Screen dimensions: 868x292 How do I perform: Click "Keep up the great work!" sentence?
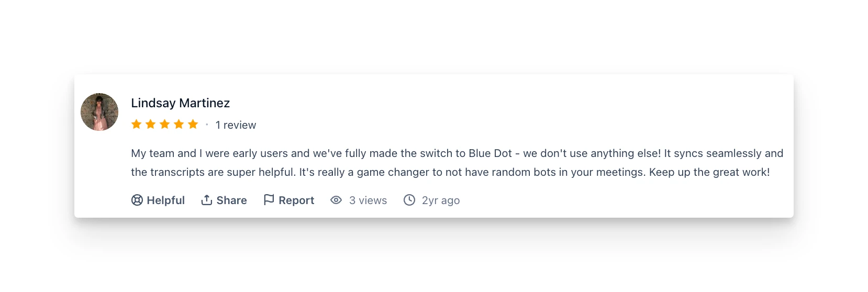tap(709, 172)
